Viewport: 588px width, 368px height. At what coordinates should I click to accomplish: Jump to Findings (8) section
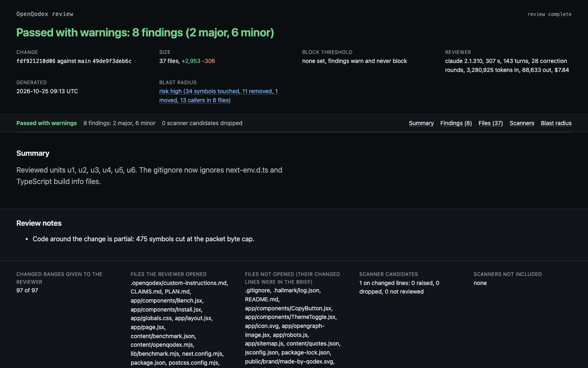click(456, 123)
